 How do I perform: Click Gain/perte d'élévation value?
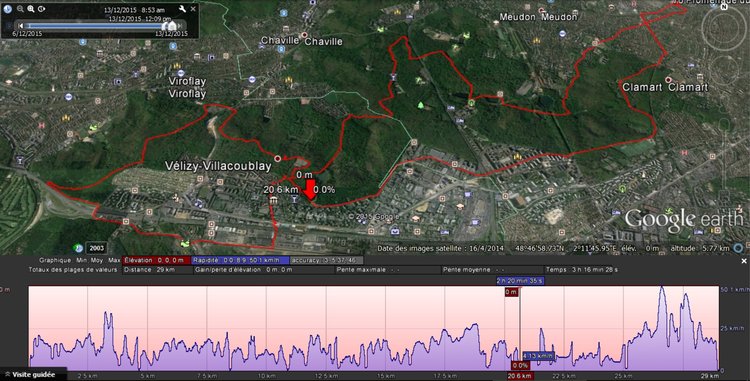point(263,270)
